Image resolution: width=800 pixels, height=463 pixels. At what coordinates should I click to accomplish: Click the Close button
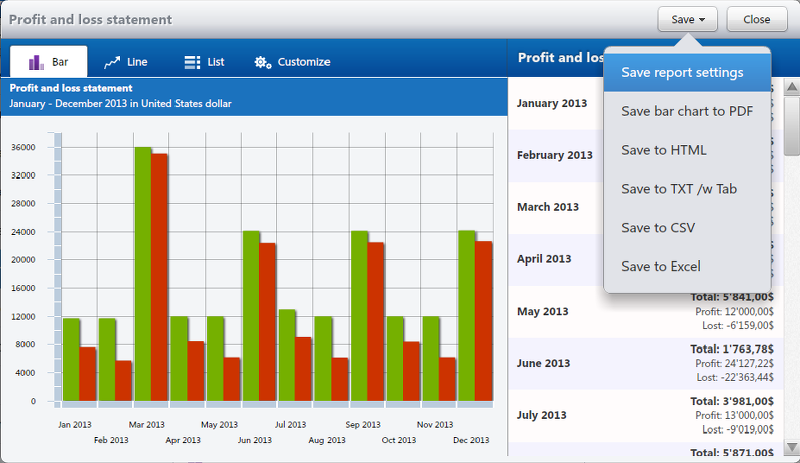[x=757, y=19]
